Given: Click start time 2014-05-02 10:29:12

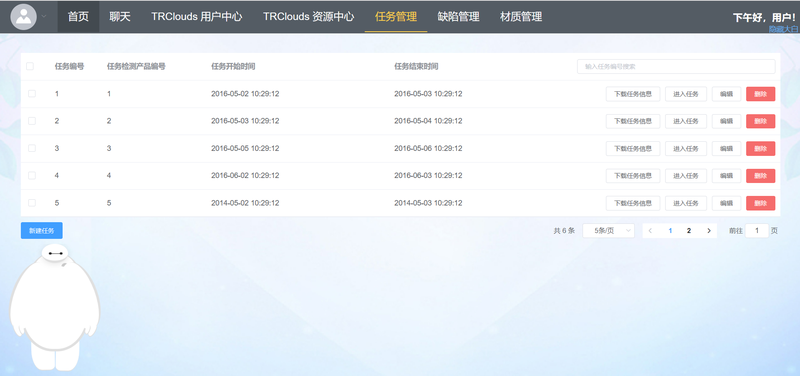Looking at the screenshot, I should pyautogui.click(x=245, y=203).
